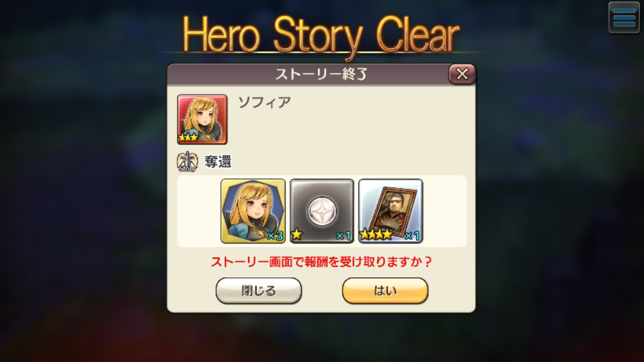
Task: Select the framed portrait reward item
Action: click(x=391, y=211)
